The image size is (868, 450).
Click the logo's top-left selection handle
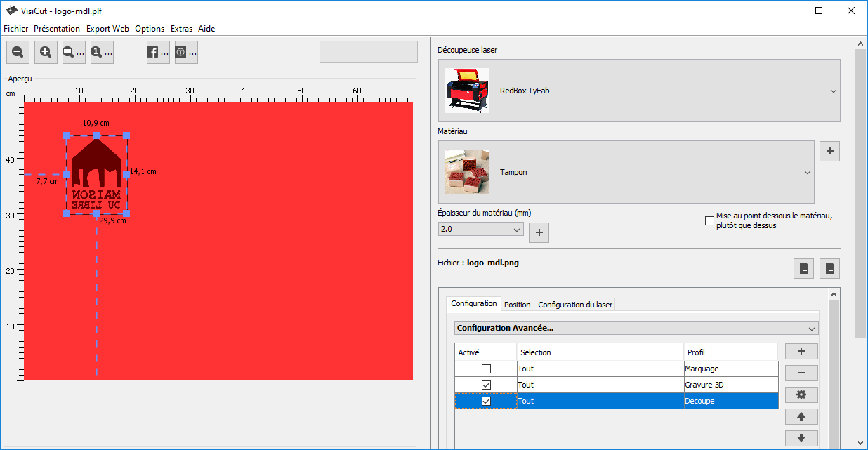pos(66,135)
